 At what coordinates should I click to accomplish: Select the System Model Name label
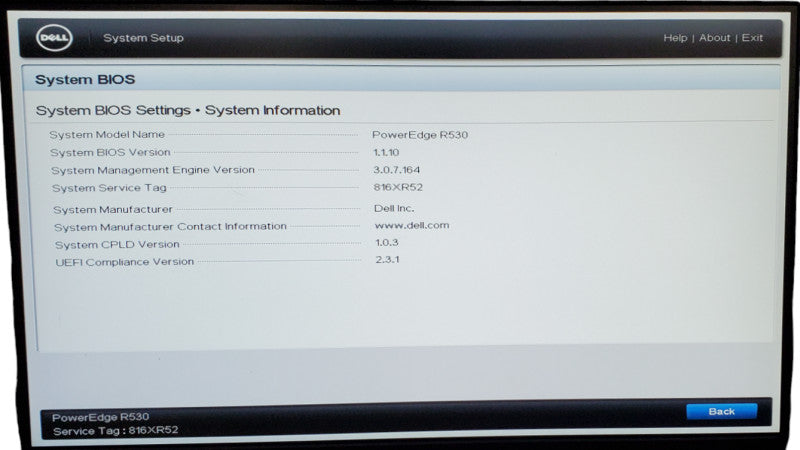point(107,135)
